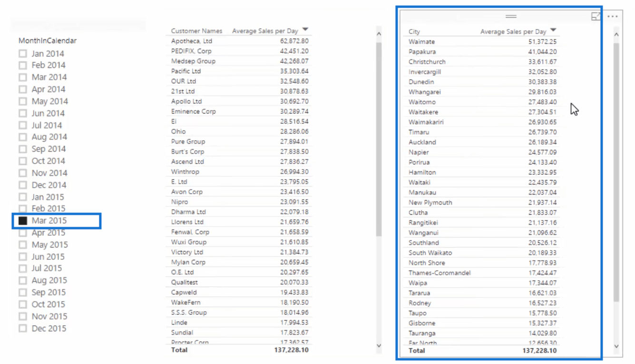Check the Dec 2015 checkbox
The image size is (635, 364).
[23, 328]
